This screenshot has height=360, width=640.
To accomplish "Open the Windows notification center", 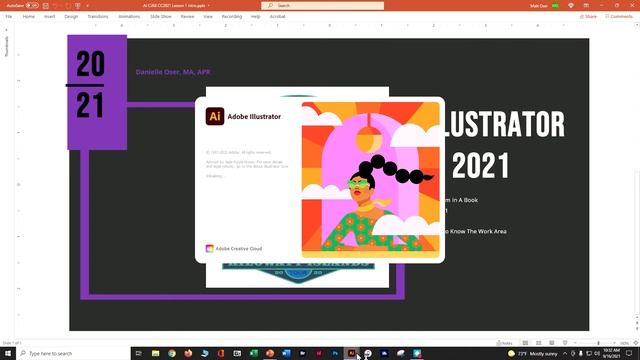I will 629,353.
